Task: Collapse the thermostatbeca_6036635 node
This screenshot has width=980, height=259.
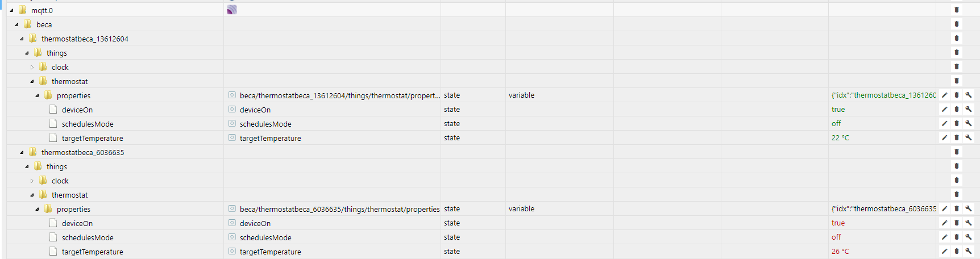Action: click(x=22, y=152)
